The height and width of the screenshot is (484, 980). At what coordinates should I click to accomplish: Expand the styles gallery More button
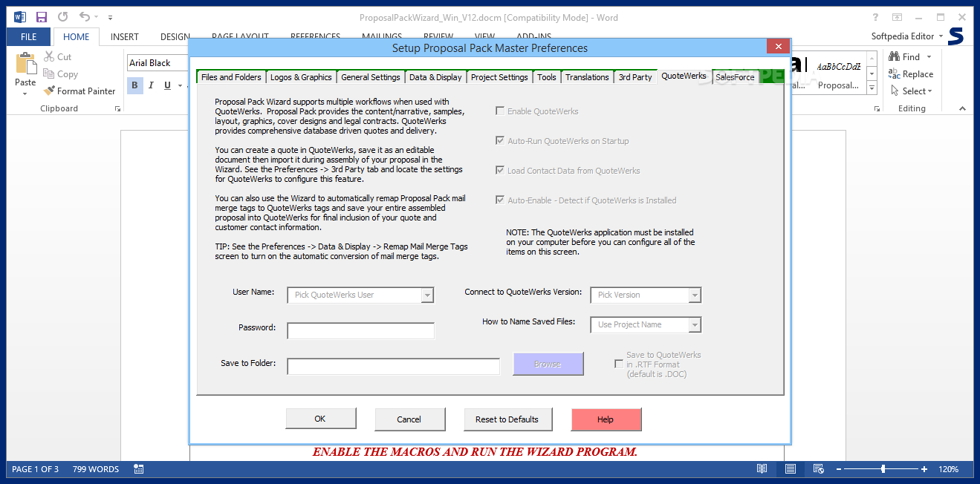872,88
